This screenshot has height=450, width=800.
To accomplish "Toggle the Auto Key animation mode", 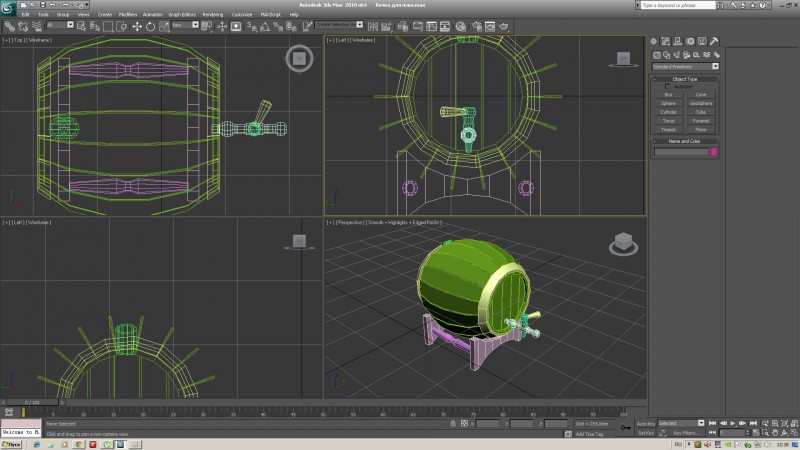I will point(646,423).
